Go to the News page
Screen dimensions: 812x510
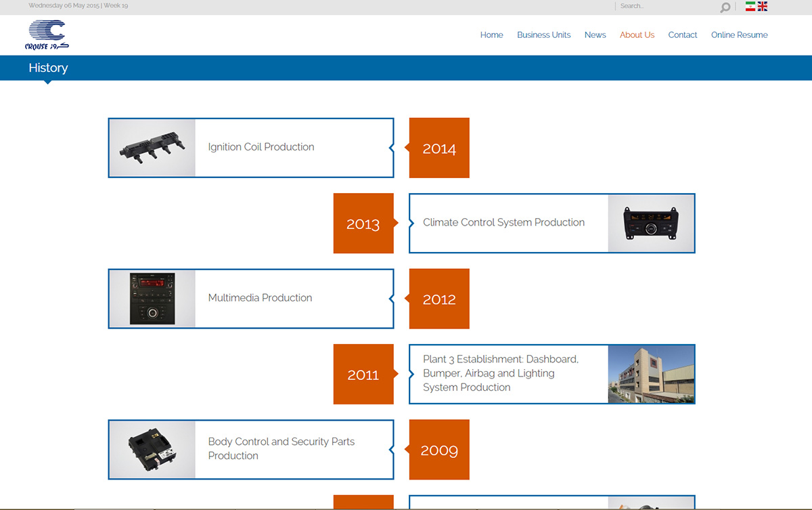coord(595,35)
